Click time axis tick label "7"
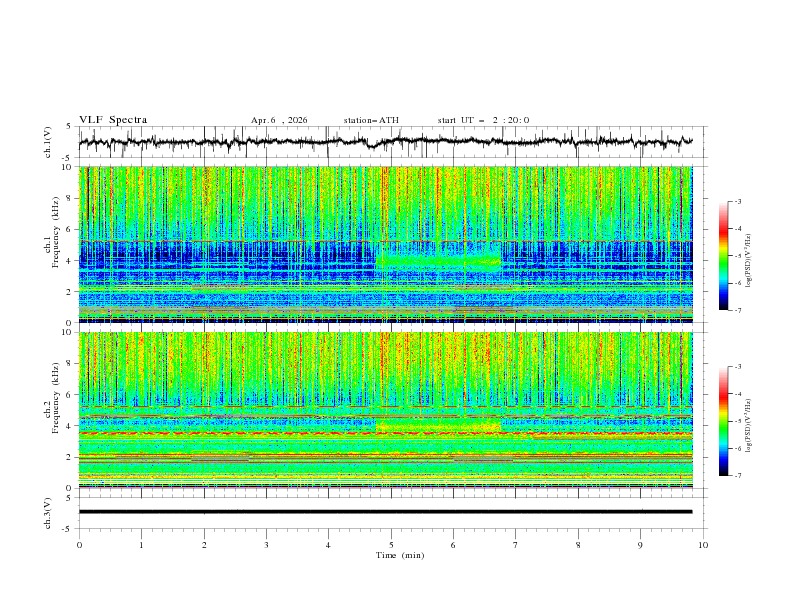Screen dimensions: 792x612 click(515, 545)
